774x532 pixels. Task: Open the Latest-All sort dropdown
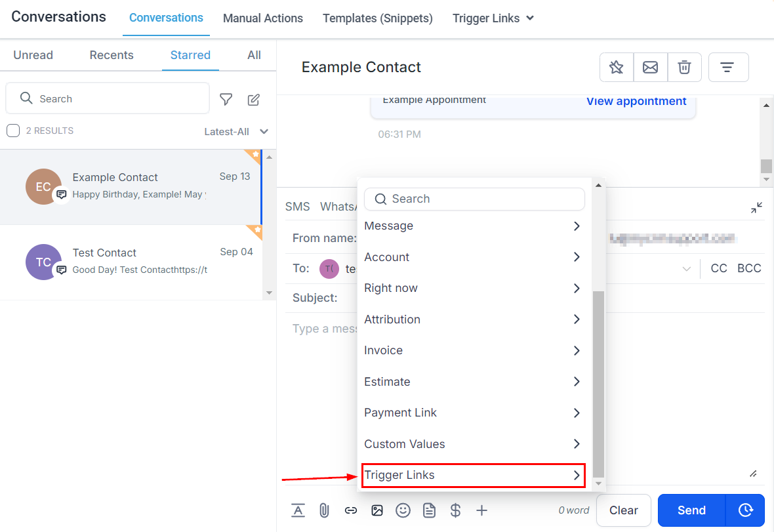[x=236, y=132]
